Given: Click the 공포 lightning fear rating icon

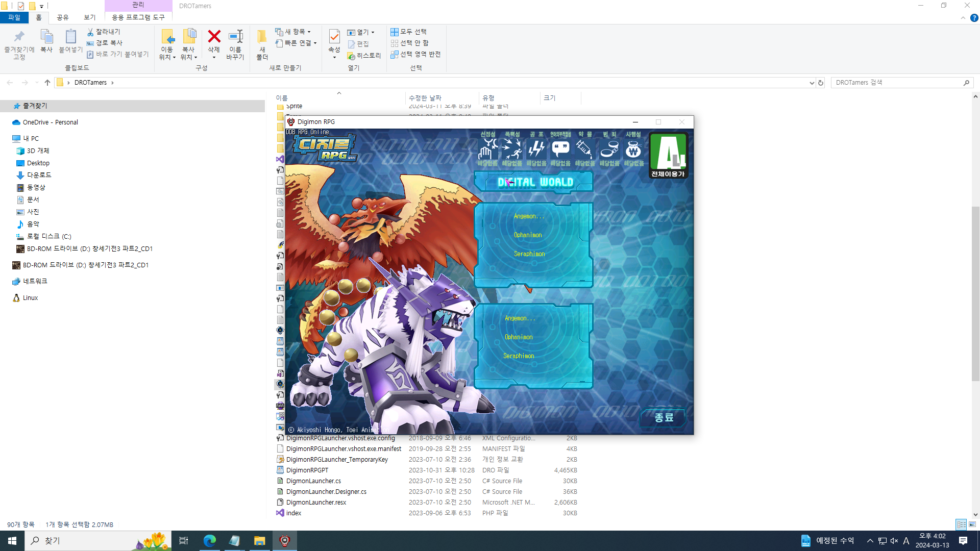Looking at the screenshot, I should tap(536, 149).
